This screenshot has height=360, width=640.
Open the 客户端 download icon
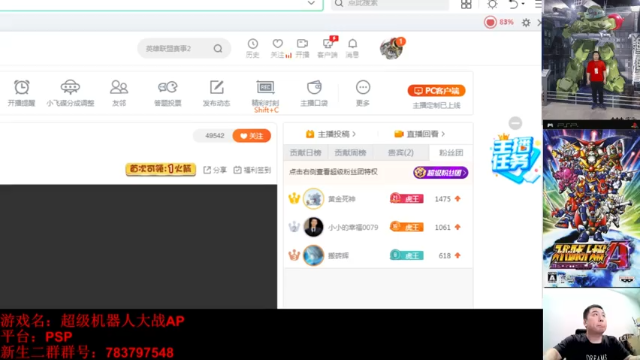pos(328,43)
